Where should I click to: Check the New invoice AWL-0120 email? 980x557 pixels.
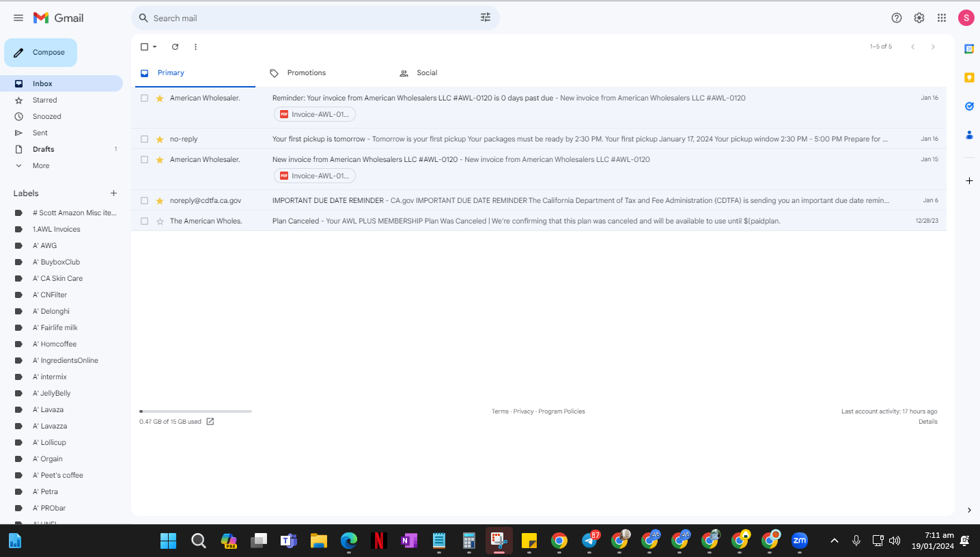click(x=144, y=159)
